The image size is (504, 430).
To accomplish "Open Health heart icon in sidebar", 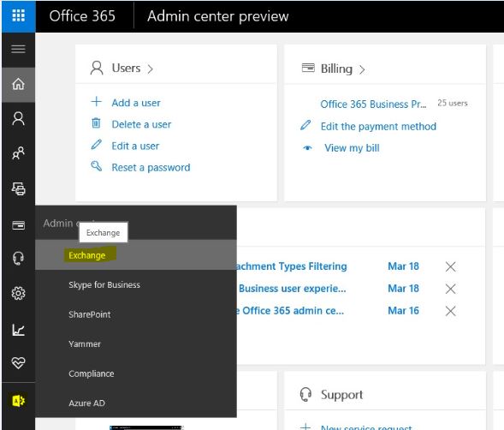I will 18,363.
